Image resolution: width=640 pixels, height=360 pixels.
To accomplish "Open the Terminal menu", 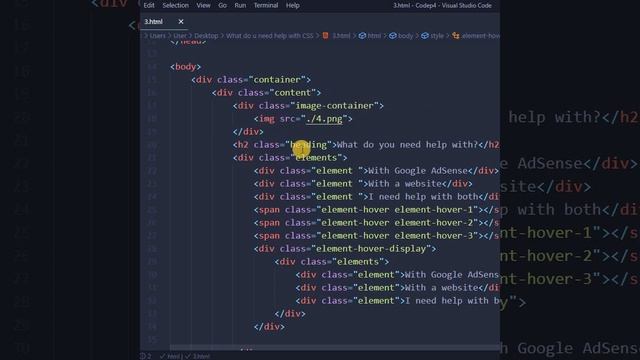I will coord(266,5).
